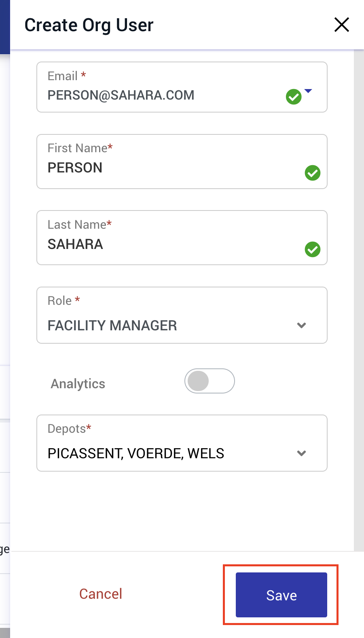The image size is (364, 638).
Task: Open the Role dropdown showing FACILITY MANAGER
Action: [x=301, y=325]
